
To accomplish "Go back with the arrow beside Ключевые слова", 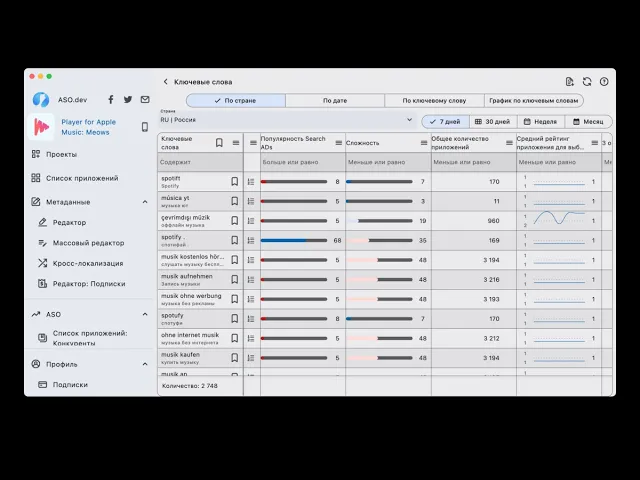I will (165, 82).
